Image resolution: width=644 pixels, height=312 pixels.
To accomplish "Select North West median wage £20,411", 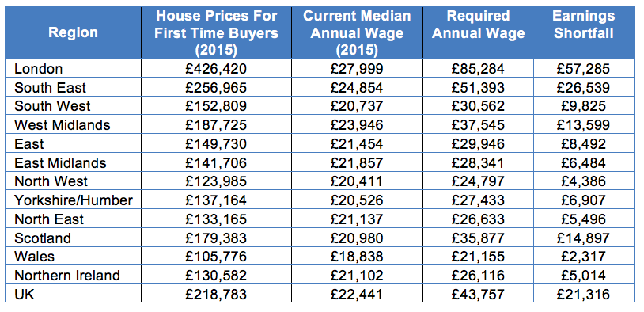I will coord(357,181).
